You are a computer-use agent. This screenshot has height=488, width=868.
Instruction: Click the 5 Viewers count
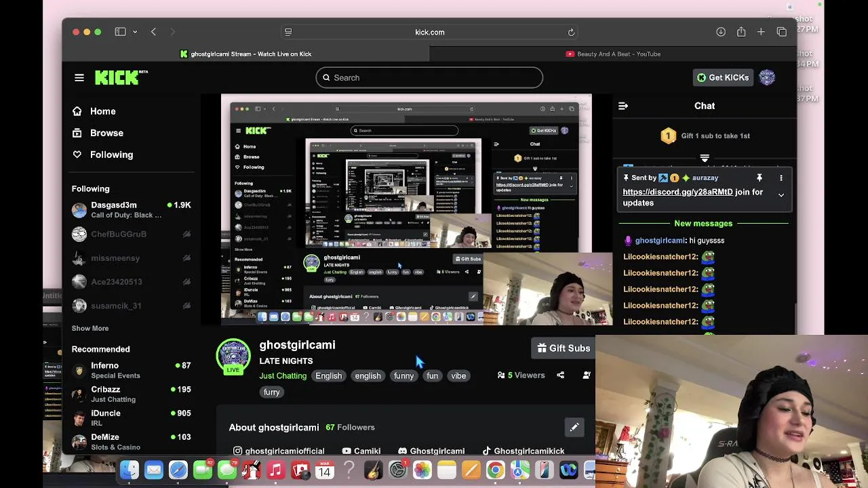point(521,375)
